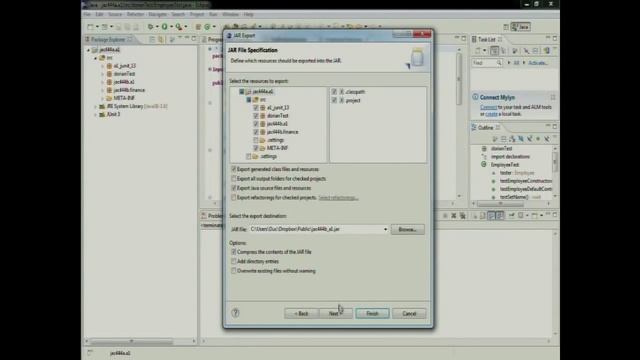The height and width of the screenshot is (360, 640).
Task: Open the Refactor menu
Action: click(x=135, y=14)
